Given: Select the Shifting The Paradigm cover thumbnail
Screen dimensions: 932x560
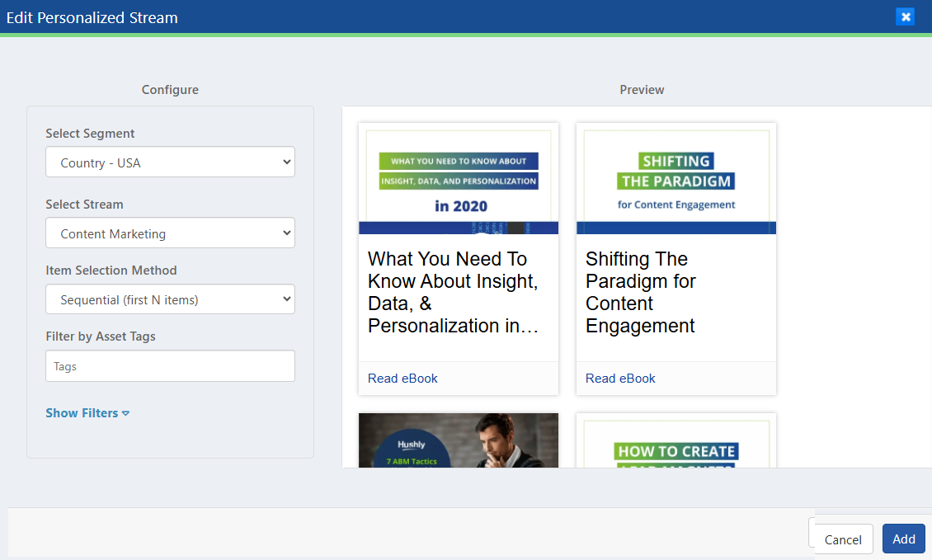Looking at the screenshot, I should click(675, 178).
